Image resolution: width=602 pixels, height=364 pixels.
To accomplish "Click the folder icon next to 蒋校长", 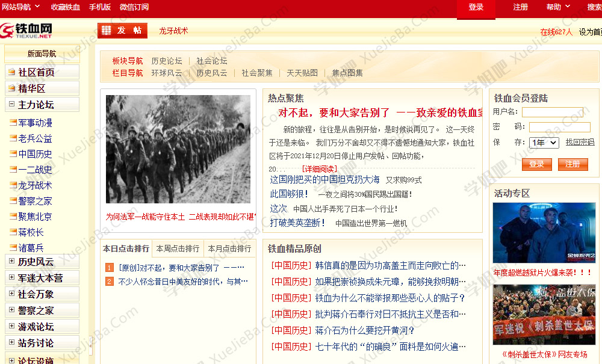I will coord(13,232).
